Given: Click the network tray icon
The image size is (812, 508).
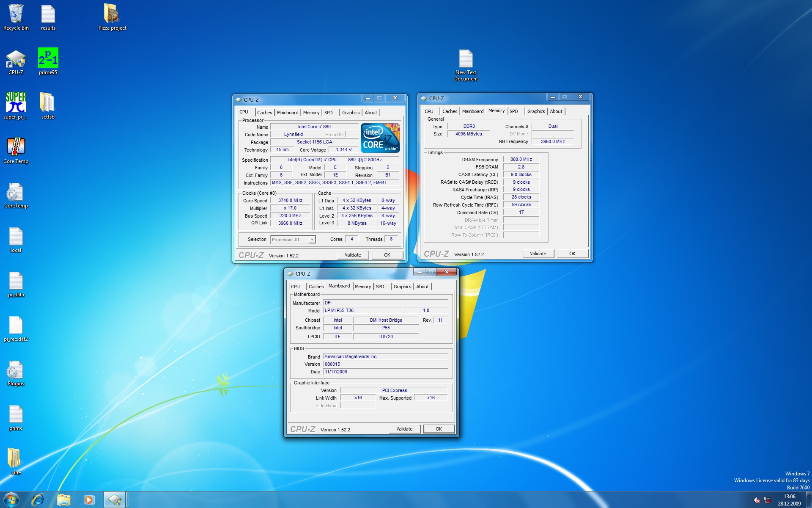Looking at the screenshot, I should (x=767, y=500).
